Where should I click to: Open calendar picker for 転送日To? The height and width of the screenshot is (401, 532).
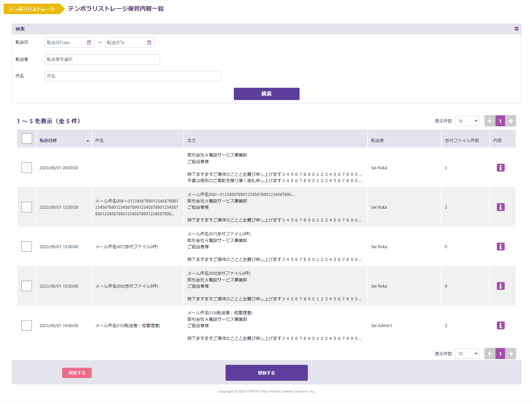click(x=149, y=43)
